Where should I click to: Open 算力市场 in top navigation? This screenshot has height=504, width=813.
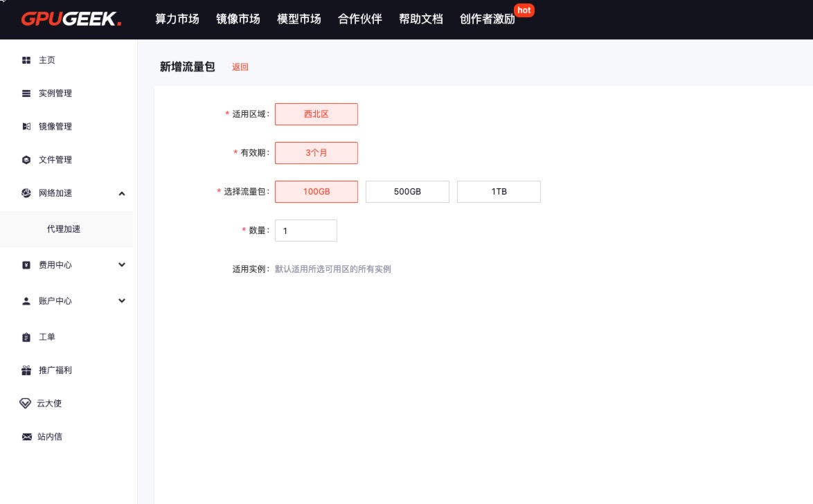click(177, 19)
